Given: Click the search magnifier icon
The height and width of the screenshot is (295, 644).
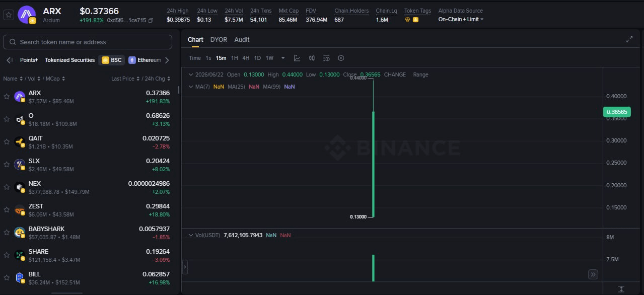Looking at the screenshot, I should [x=12, y=42].
